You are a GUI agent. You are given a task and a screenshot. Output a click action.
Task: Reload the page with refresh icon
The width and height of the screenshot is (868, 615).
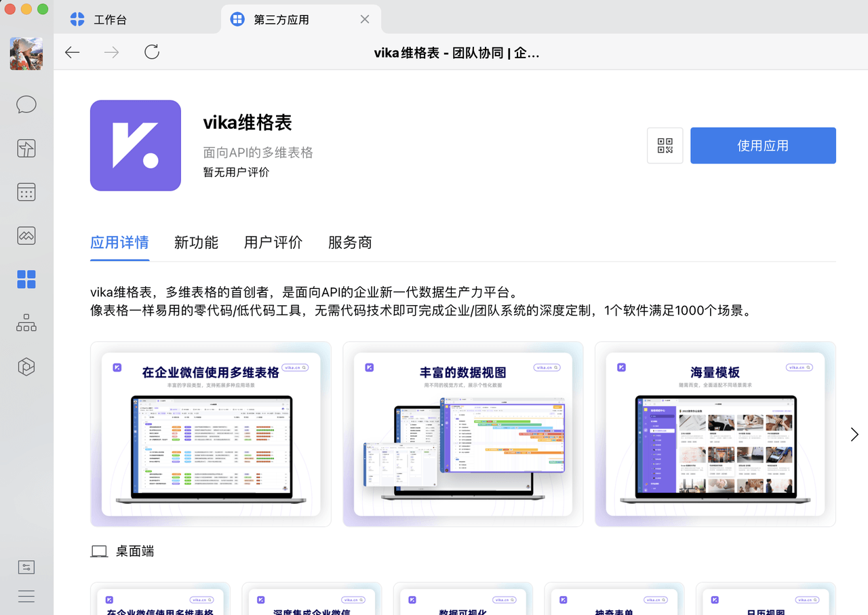tap(152, 52)
